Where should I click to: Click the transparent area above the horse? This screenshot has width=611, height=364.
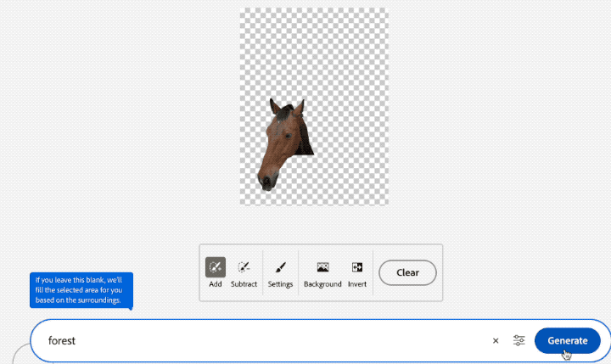pyautogui.click(x=313, y=51)
